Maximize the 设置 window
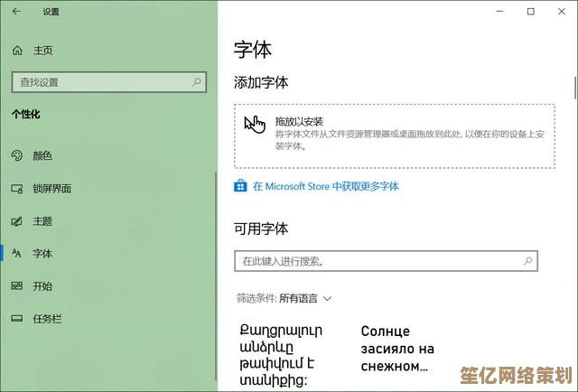The image size is (578, 392). [x=531, y=12]
